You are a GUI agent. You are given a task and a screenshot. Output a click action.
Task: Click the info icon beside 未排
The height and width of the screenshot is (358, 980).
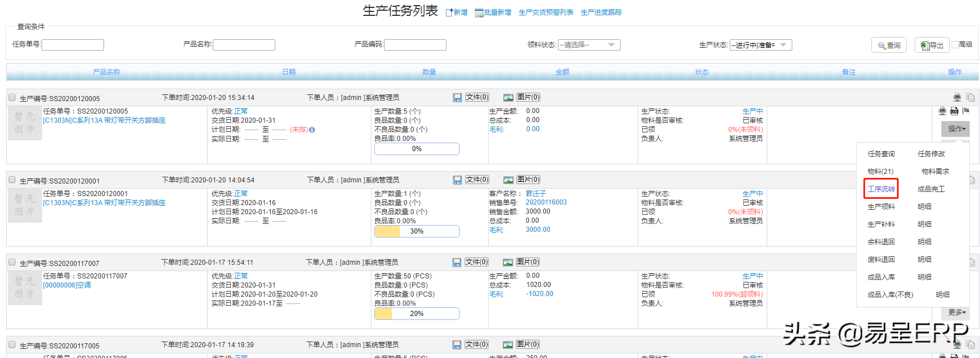(312, 130)
